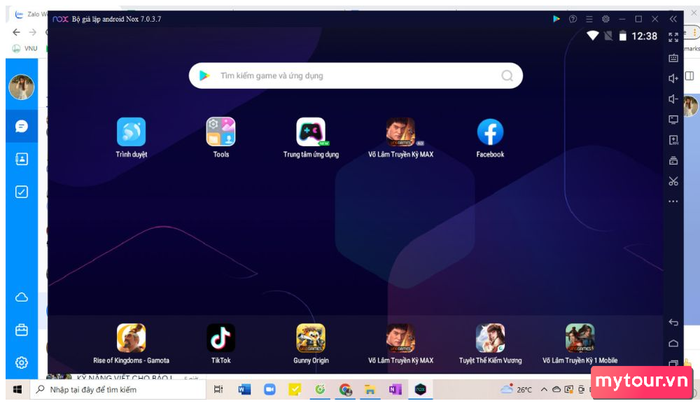The image size is (700, 408).
Task: Open Zoom from the taskbar
Action: pyautogui.click(x=270, y=390)
